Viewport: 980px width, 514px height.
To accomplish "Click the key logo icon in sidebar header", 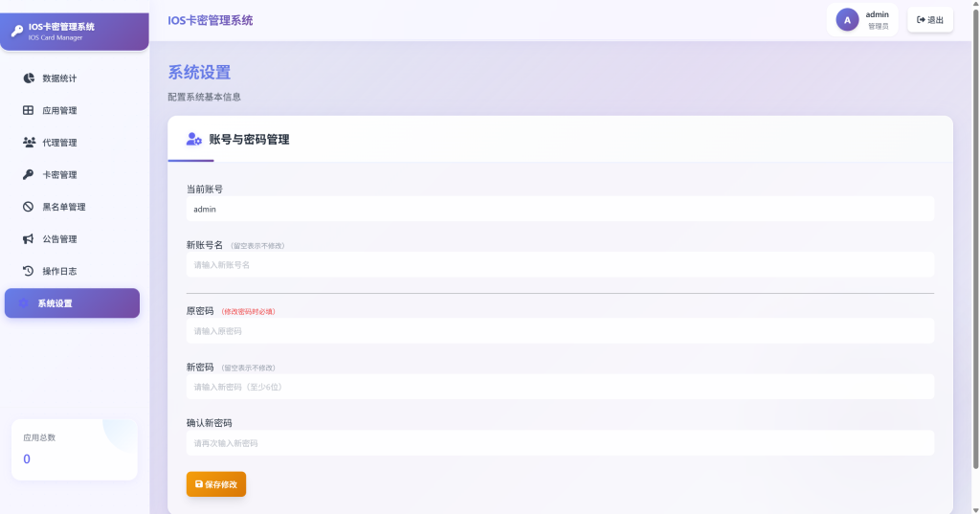I will click(x=17, y=31).
